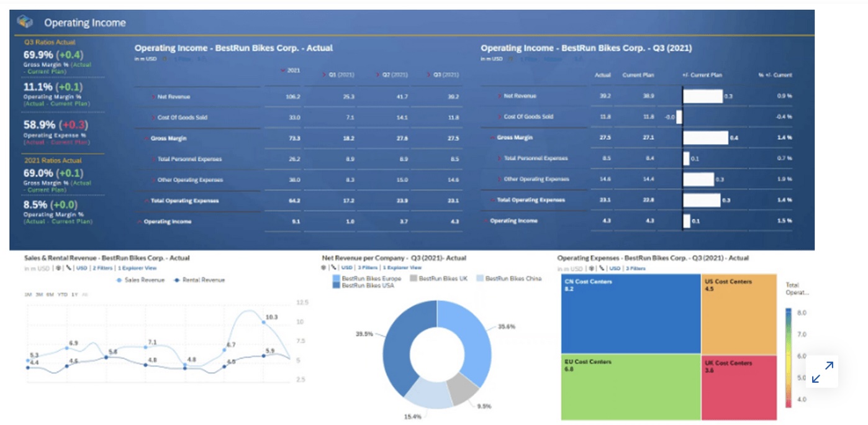Select the 6M time range on revenue chart
The height and width of the screenshot is (425, 868).
[50, 294]
